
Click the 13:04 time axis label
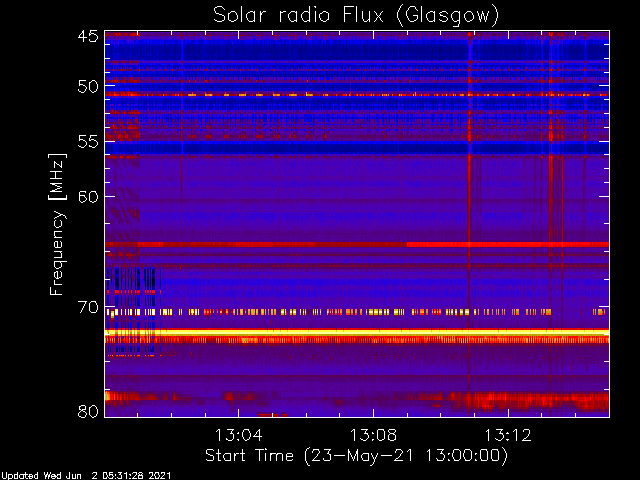tap(238, 435)
